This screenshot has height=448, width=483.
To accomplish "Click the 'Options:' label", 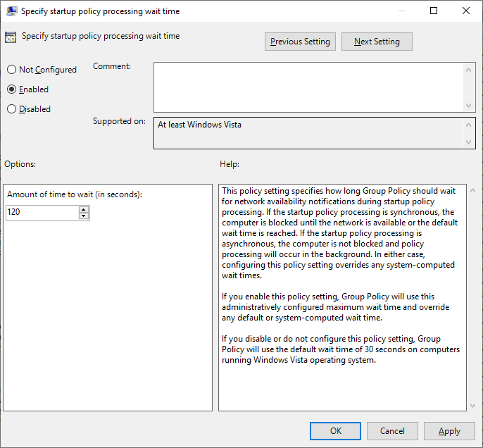I will point(20,164).
